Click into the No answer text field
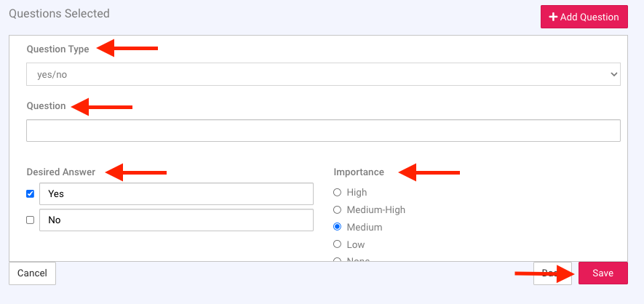 tap(176, 220)
